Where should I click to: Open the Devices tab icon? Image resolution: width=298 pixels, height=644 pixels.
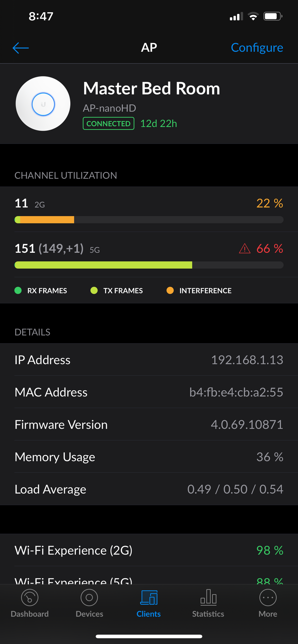click(x=89, y=598)
